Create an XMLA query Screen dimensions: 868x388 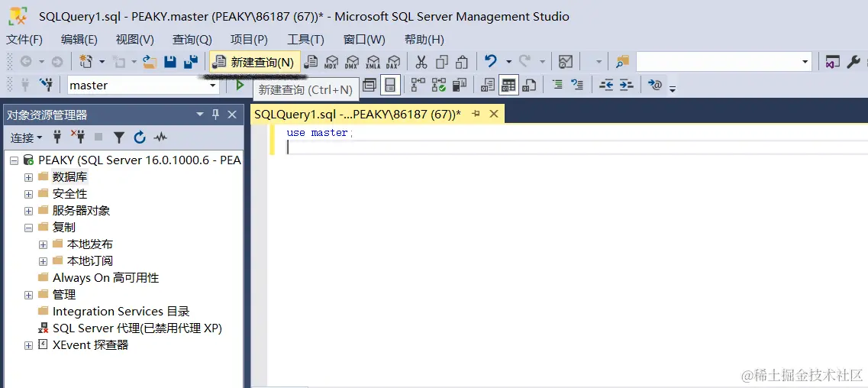373,61
